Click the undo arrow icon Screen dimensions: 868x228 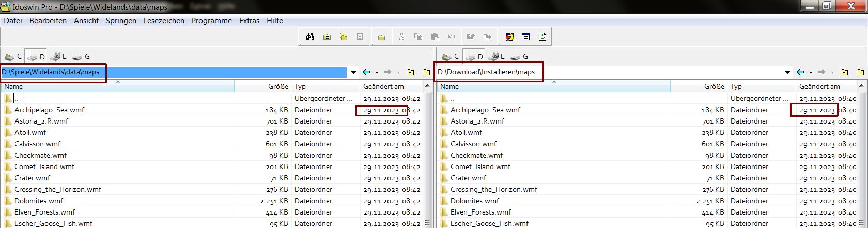451,37
